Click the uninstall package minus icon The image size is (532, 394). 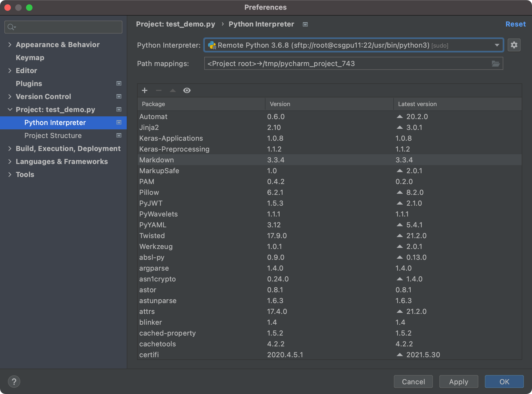click(159, 90)
